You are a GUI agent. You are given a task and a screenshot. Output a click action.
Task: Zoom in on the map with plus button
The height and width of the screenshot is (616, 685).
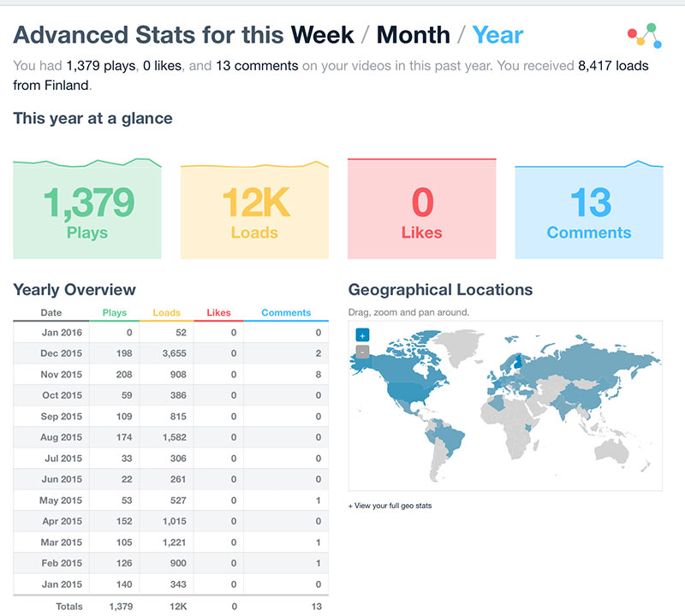tap(362, 335)
